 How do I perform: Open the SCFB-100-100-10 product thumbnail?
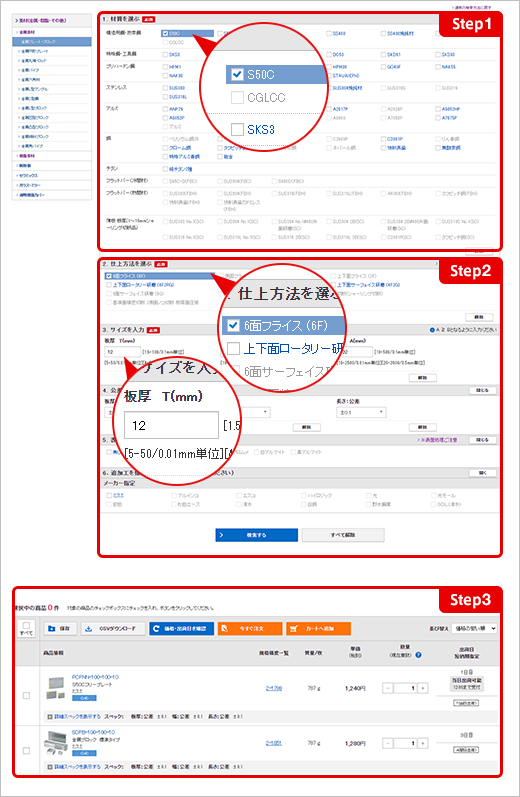(x=55, y=743)
